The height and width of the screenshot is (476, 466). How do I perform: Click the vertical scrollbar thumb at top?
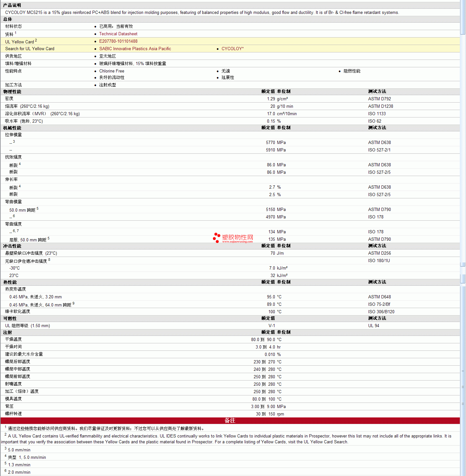pos(463,17)
